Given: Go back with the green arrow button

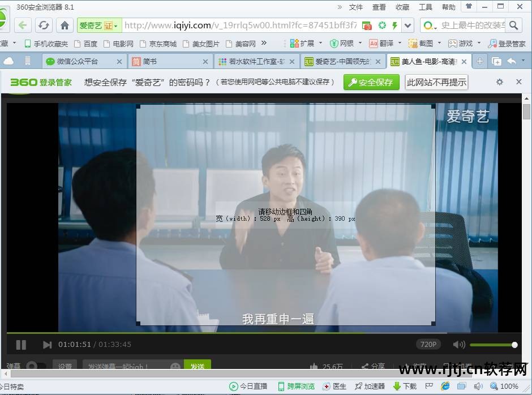Looking at the screenshot, I should 23,25.
